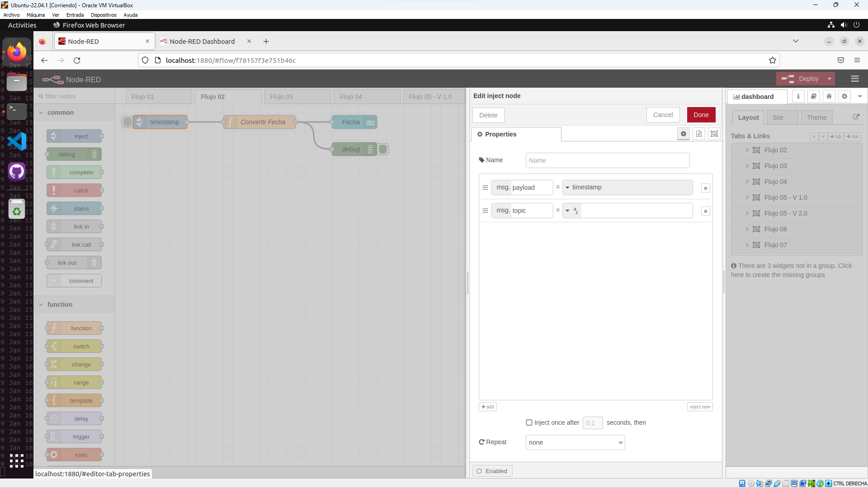This screenshot has width=868, height=488.
Task: Open info sidebar tab icon
Action: [798, 96]
